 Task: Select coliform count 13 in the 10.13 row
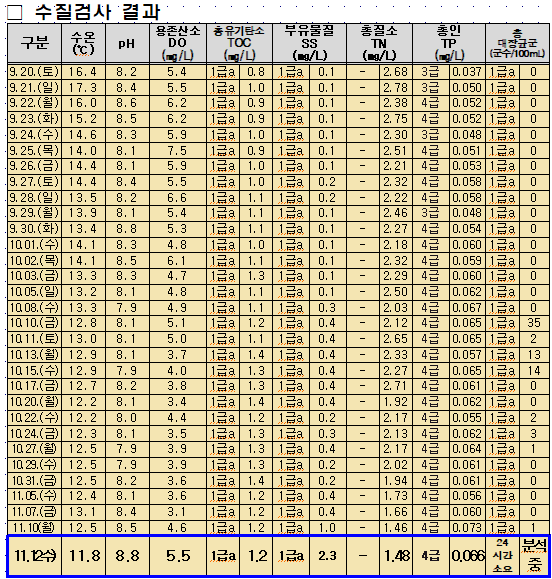tap(534, 355)
